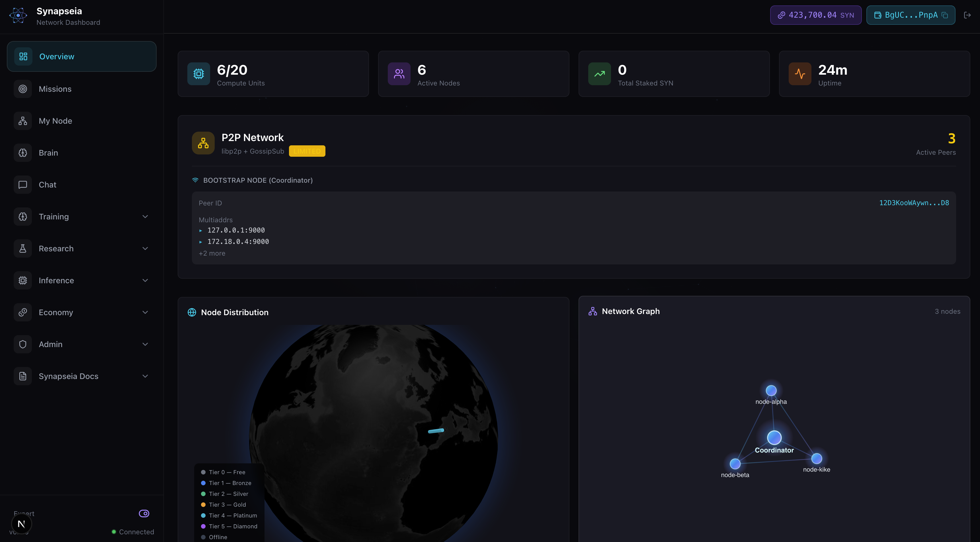Screen dimensions: 980x542
Task: Click the Overview grid icon
Action: tap(23, 56)
